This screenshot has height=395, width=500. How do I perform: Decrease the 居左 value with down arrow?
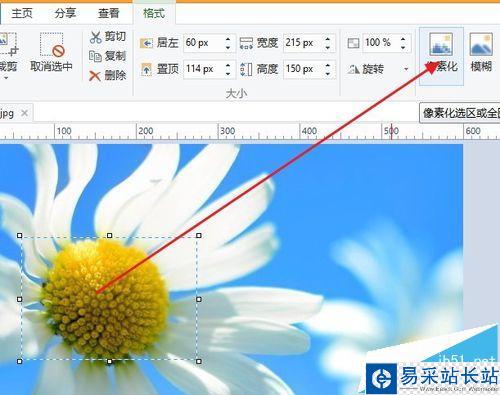[x=228, y=47]
